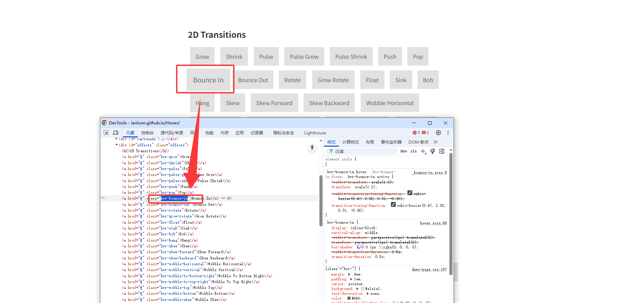This screenshot has width=644, height=303.
Task: Switch to the Lighthouse tab
Action: [315, 133]
